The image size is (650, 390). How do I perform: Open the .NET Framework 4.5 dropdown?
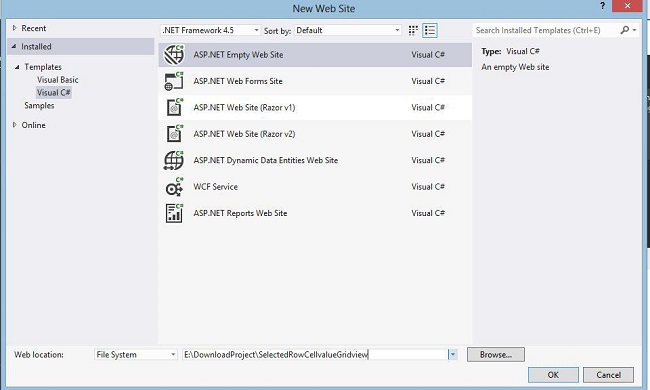211,30
